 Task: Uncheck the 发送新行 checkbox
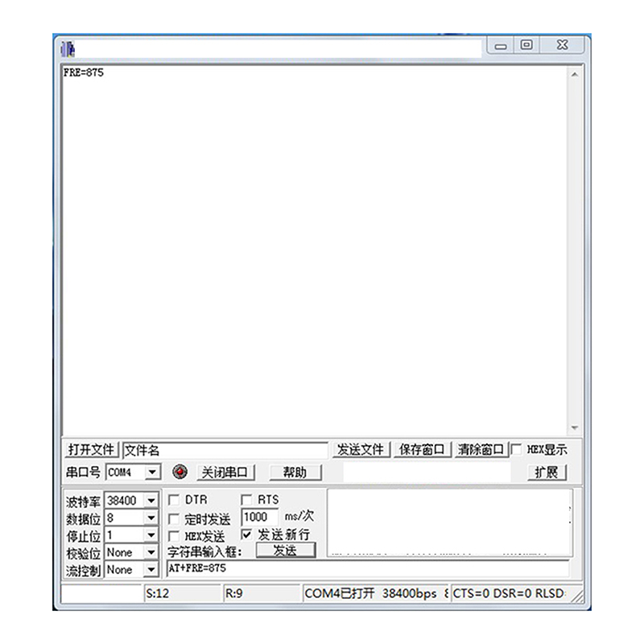246,535
